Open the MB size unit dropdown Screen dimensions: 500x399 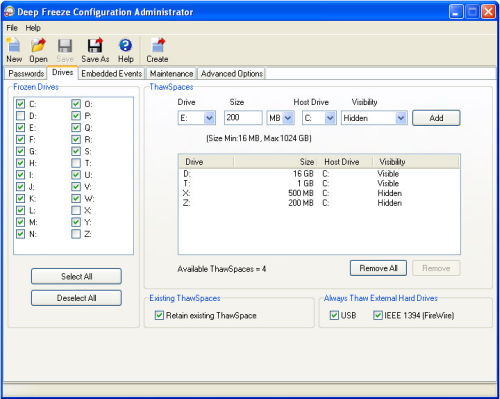click(288, 118)
